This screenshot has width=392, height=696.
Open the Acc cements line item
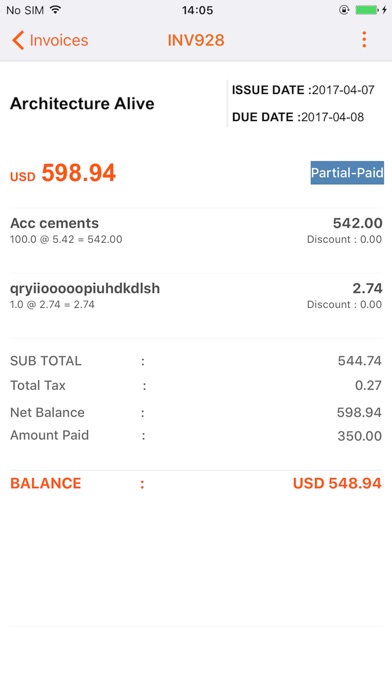point(196,231)
